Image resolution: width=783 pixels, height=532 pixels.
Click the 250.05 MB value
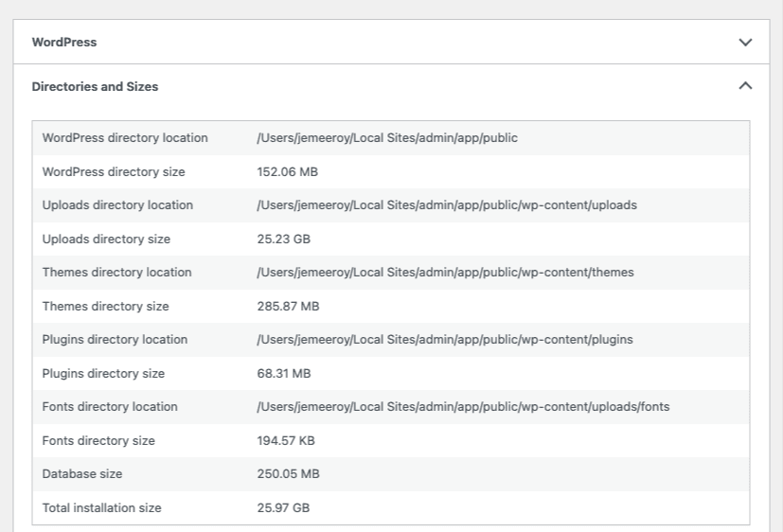[288, 474]
